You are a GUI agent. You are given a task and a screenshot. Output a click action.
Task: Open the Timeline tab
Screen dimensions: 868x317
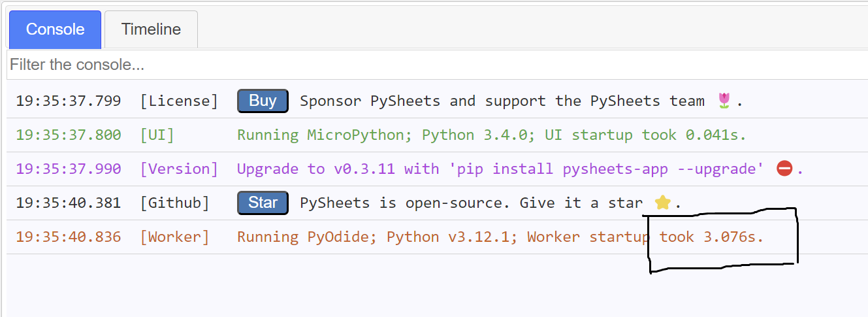click(151, 29)
